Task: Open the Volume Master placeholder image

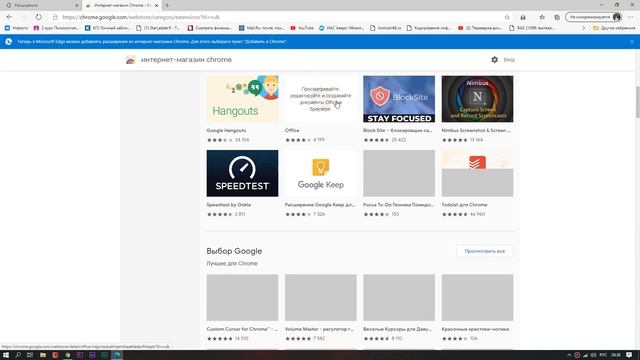Action: coord(321,298)
